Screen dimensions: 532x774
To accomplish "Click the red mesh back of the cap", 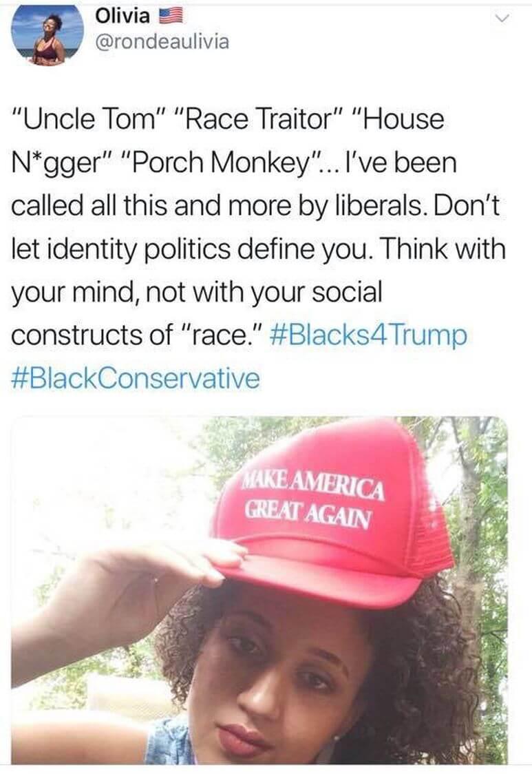I will pos(428,533).
